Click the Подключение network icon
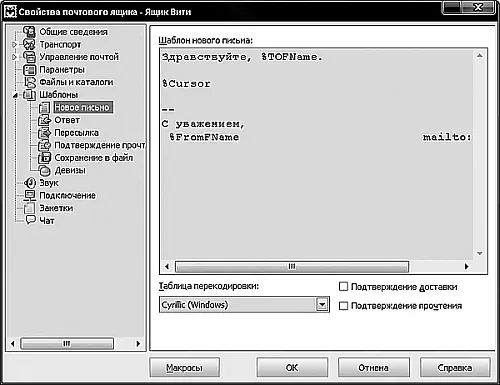 pyautogui.click(x=30, y=195)
